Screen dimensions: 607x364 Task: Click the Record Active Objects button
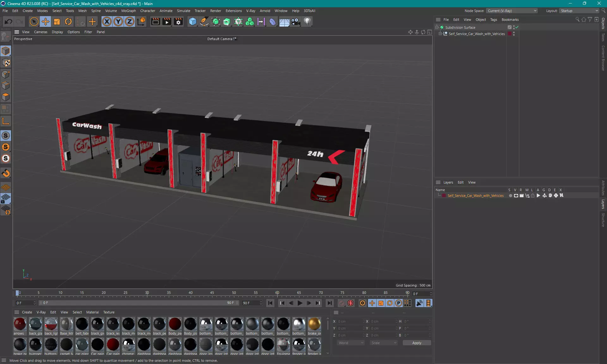pos(342,303)
